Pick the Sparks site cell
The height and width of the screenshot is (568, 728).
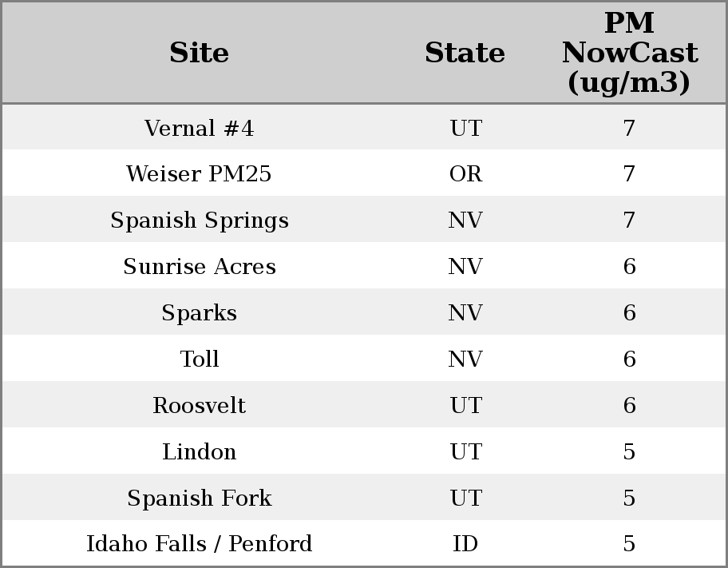pos(199,313)
